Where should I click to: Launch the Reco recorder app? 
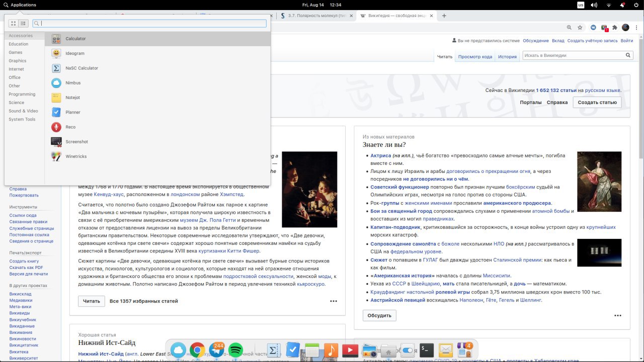pos(157,127)
